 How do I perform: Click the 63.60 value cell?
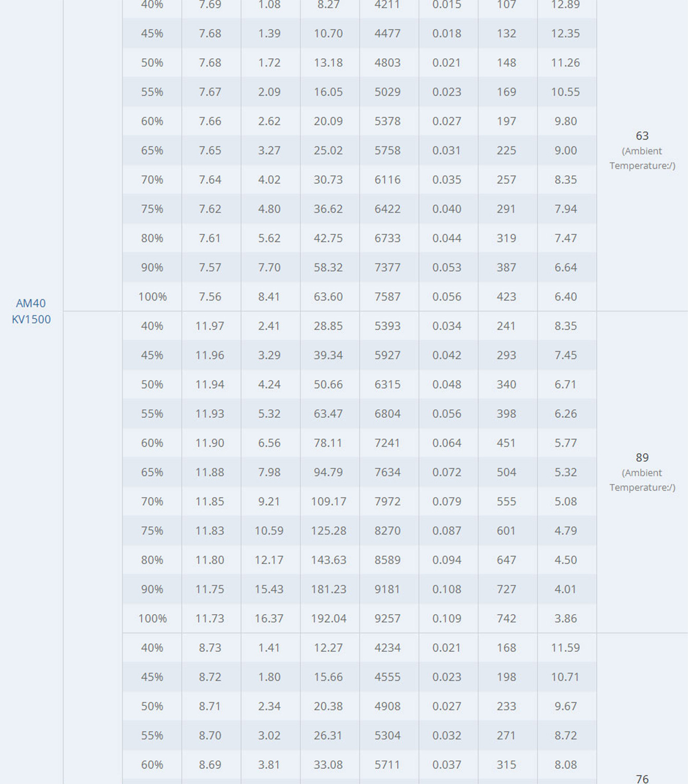pos(328,296)
